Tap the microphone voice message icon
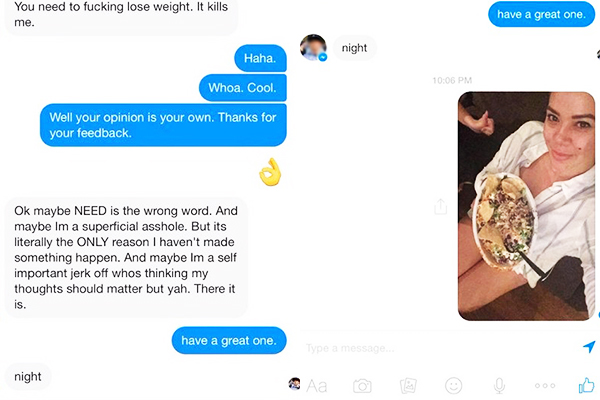Screen dimensions: 600x400 tap(499, 385)
